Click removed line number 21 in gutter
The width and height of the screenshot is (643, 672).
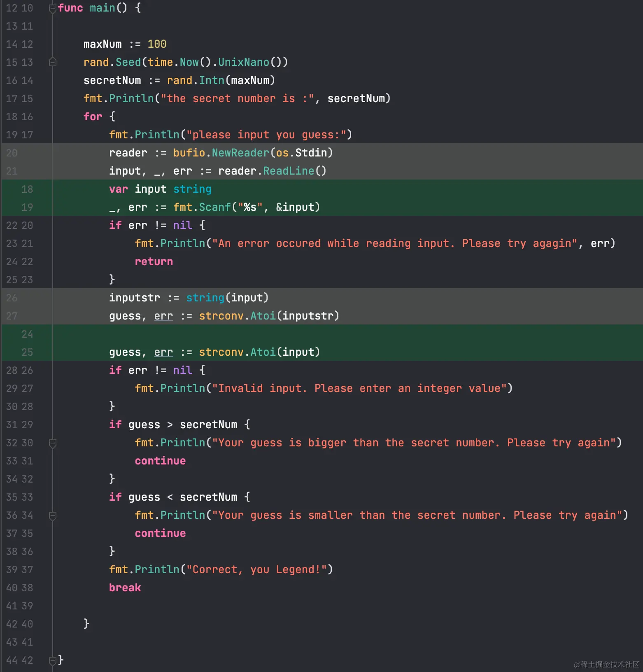click(12, 171)
